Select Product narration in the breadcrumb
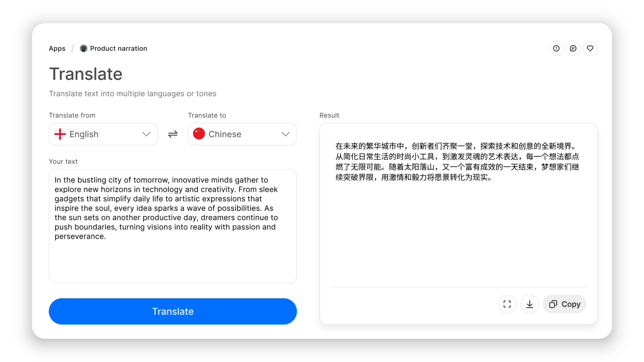The width and height of the screenshot is (644, 362). click(x=118, y=48)
